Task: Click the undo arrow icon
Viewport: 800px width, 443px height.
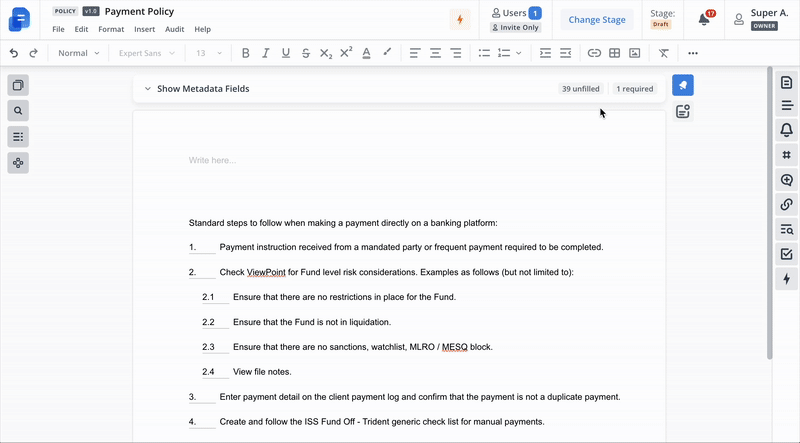Action: click(x=14, y=53)
